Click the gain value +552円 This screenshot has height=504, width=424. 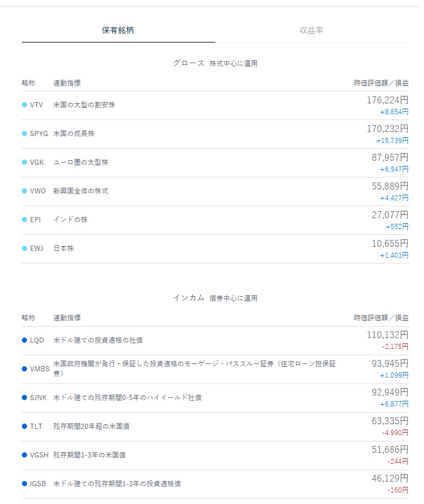coord(397,227)
